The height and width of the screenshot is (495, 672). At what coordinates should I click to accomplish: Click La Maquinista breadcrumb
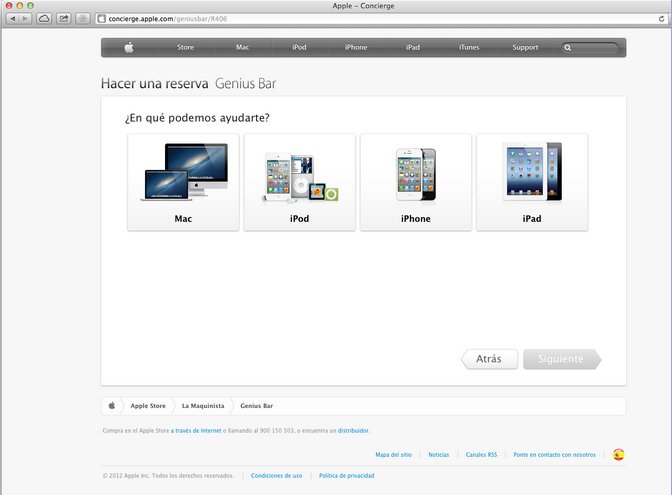(x=203, y=406)
